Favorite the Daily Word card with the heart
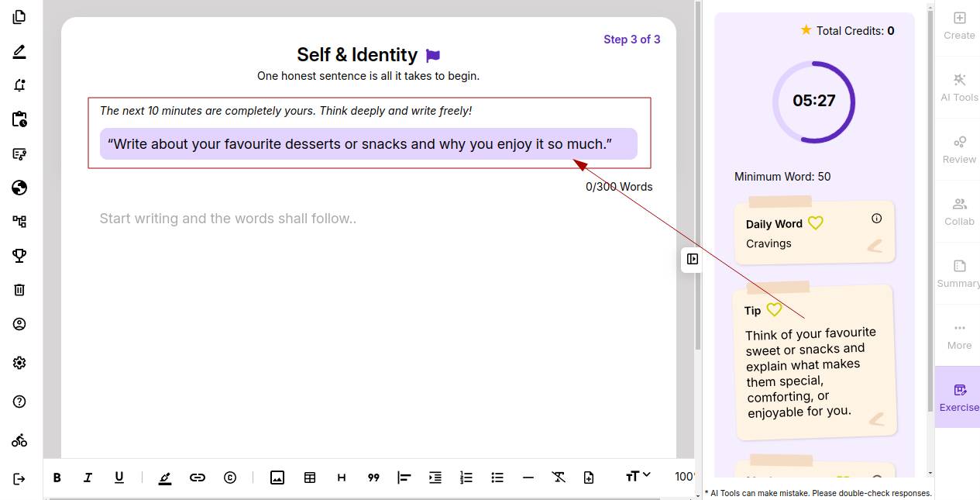This screenshot has height=500, width=980. coord(816,223)
